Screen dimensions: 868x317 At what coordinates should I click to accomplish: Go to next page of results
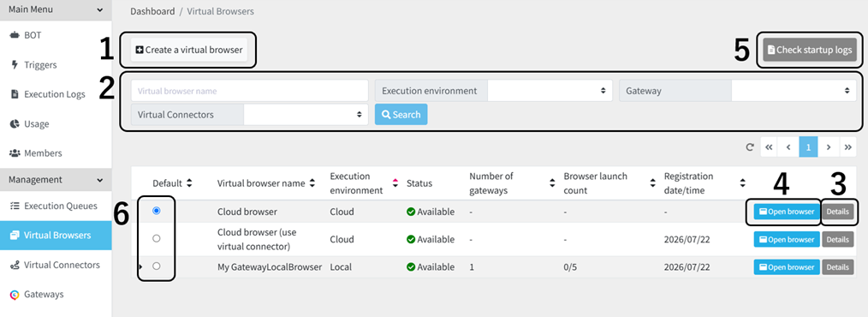click(829, 147)
